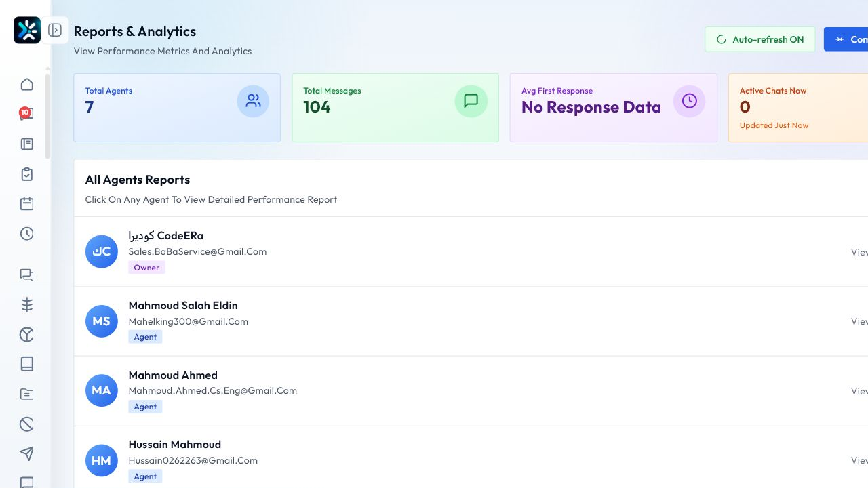
Task: Click the app logo in the sidebar
Action: tap(27, 30)
